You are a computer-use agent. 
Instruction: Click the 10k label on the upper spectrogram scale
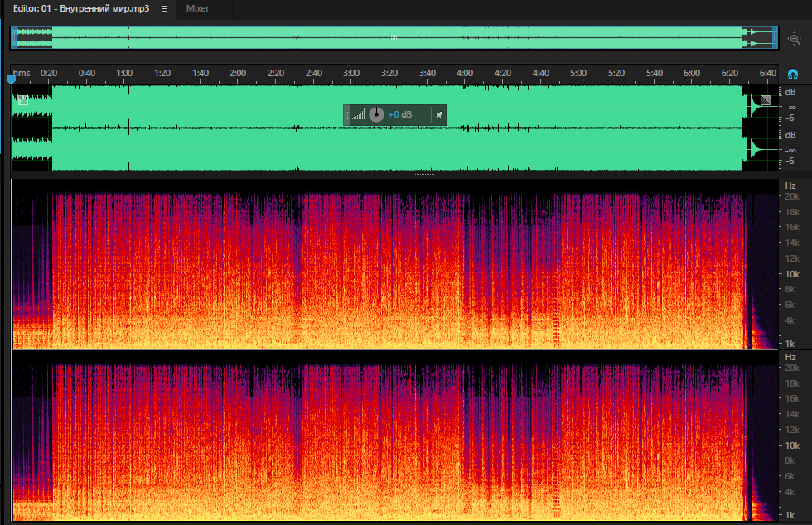click(792, 274)
